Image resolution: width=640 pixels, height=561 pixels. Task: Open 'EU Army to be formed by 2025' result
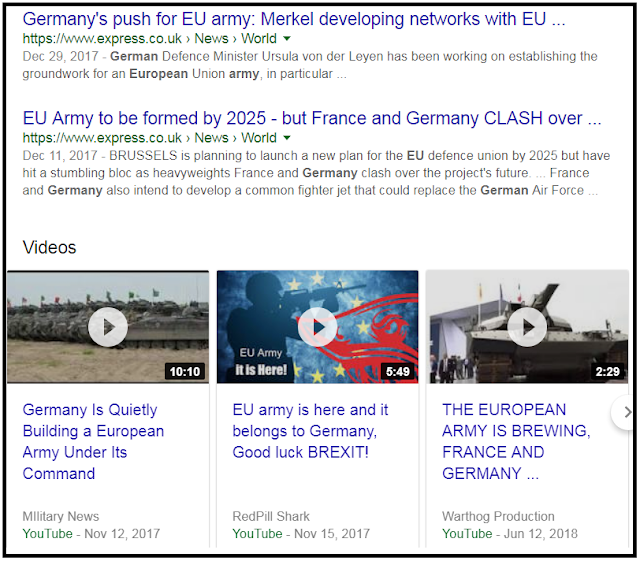click(x=312, y=118)
